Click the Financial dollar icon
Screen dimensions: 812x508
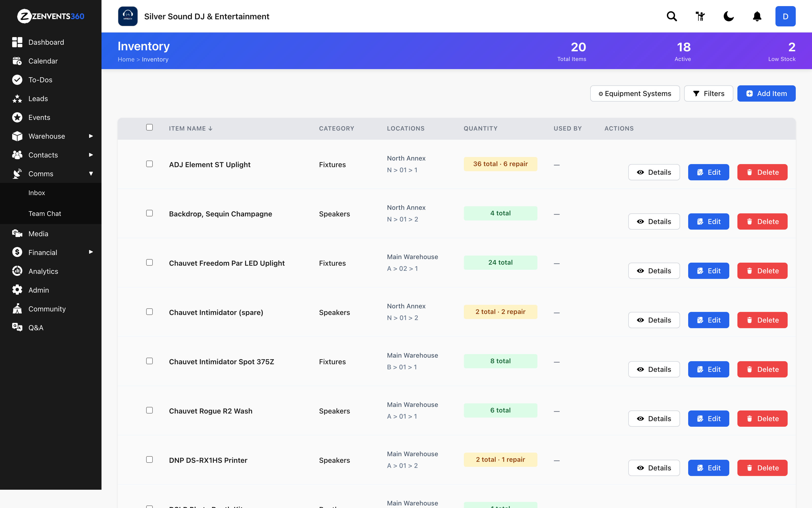(17, 252)
